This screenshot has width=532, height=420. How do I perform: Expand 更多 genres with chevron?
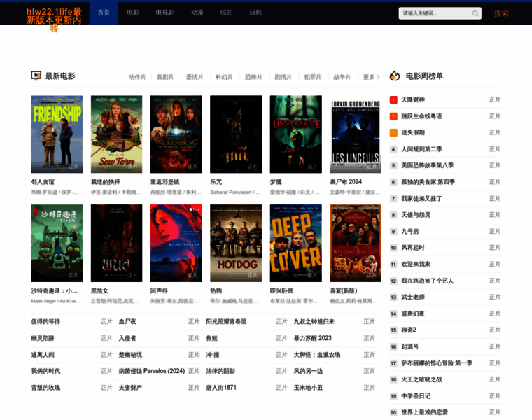(x=372, y=78)
